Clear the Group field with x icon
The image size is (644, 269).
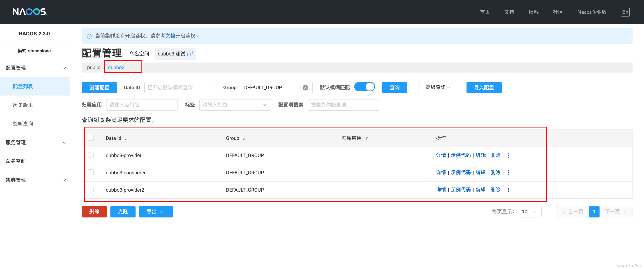[x=305, y=88]
